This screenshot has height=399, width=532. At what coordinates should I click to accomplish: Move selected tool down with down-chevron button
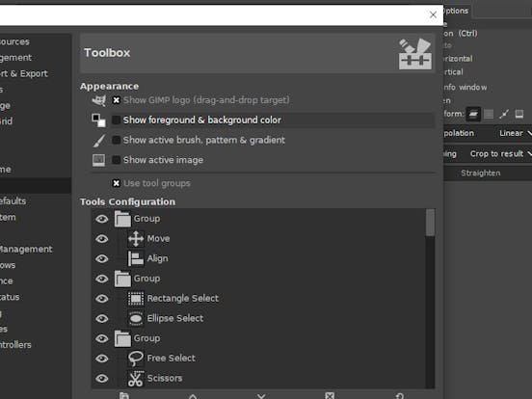click(261, 395)
